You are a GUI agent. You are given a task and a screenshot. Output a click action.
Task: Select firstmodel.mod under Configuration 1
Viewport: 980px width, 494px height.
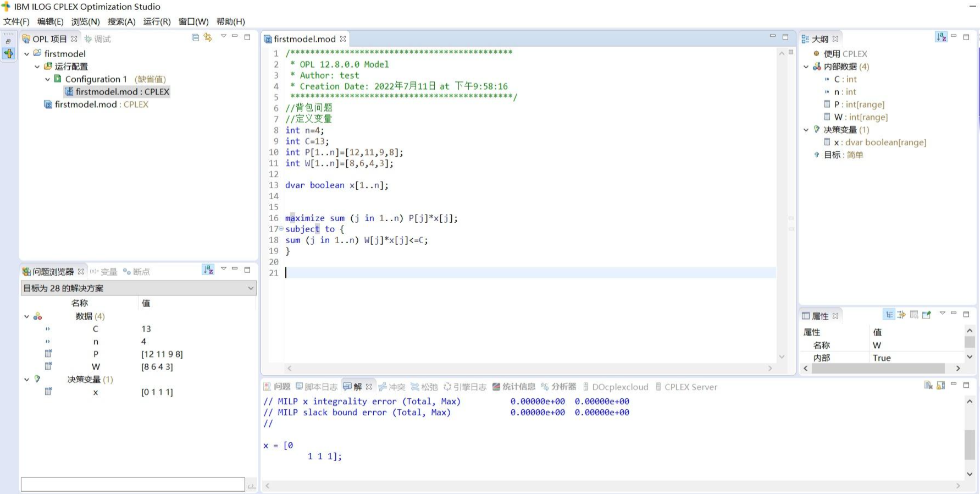[117, 92]
